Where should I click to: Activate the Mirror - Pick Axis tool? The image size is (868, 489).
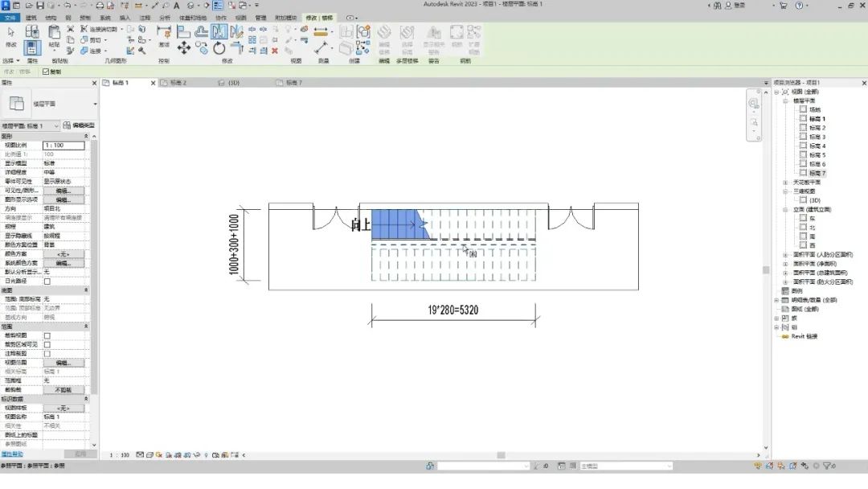pos(219,31)
